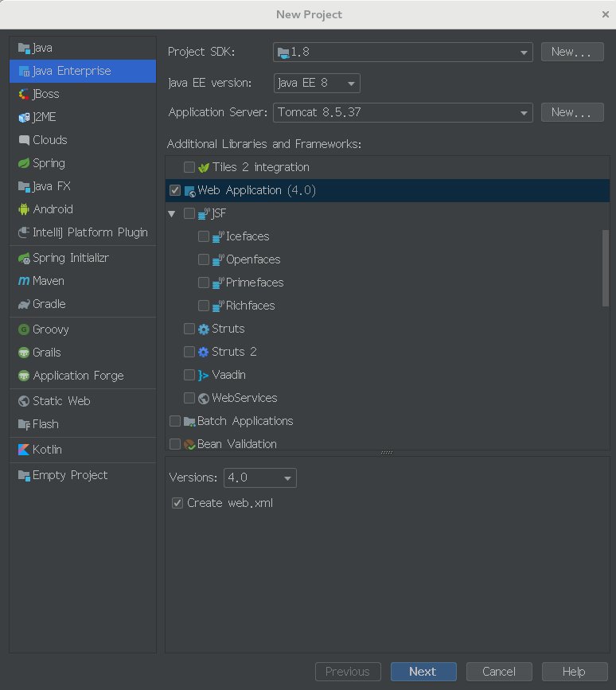The image size is (616, 690).
Task: Click New button beside Application Server
Action: 572,112
